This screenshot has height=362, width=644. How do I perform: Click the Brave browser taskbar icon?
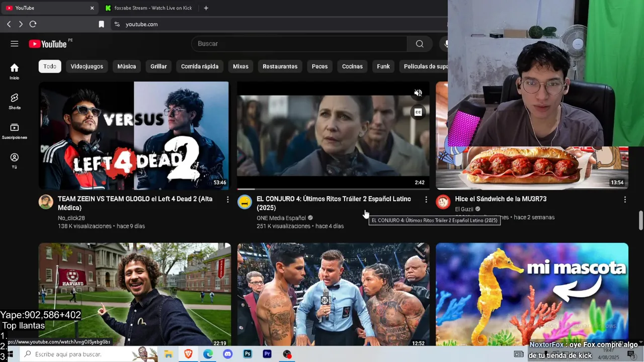[188, 354]
